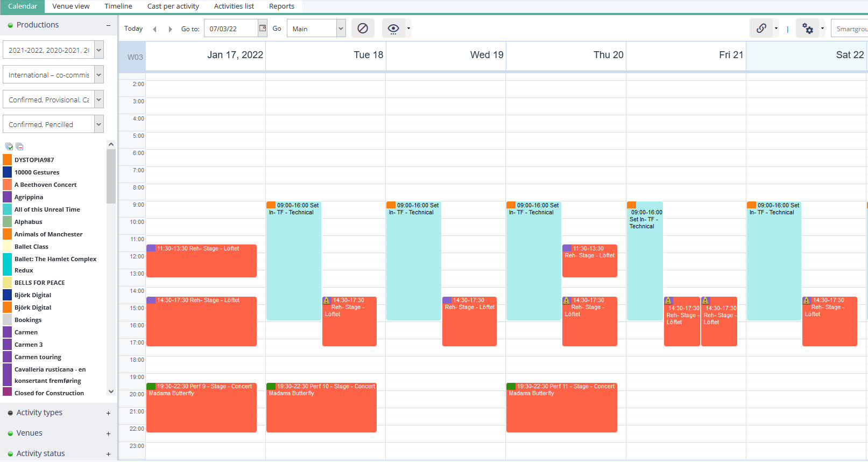Click the uncheck all productions icon
The image size is (868, 462).
click(x=20, y=146)
